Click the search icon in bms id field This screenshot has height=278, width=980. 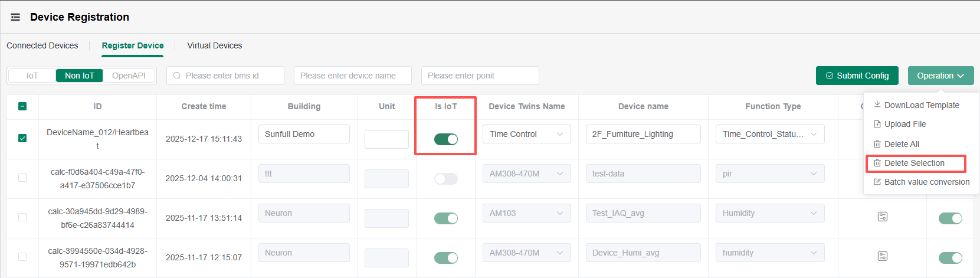point(177,76)
